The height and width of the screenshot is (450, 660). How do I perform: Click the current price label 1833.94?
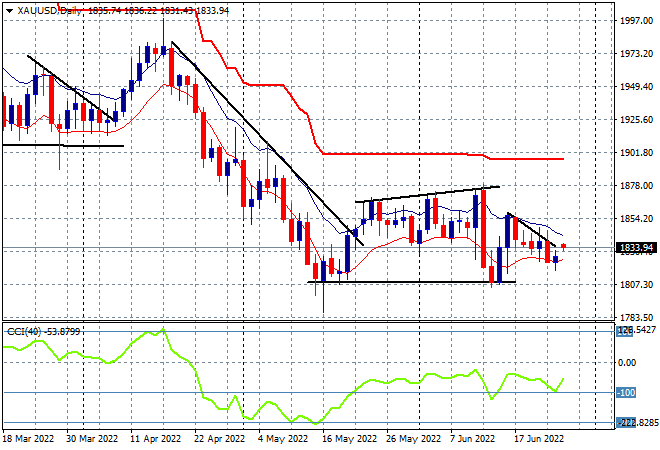point(636,248)
